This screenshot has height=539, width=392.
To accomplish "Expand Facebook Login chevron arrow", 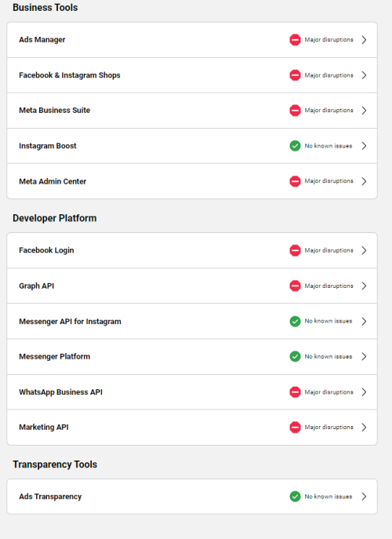I will [x=365, y=250].
